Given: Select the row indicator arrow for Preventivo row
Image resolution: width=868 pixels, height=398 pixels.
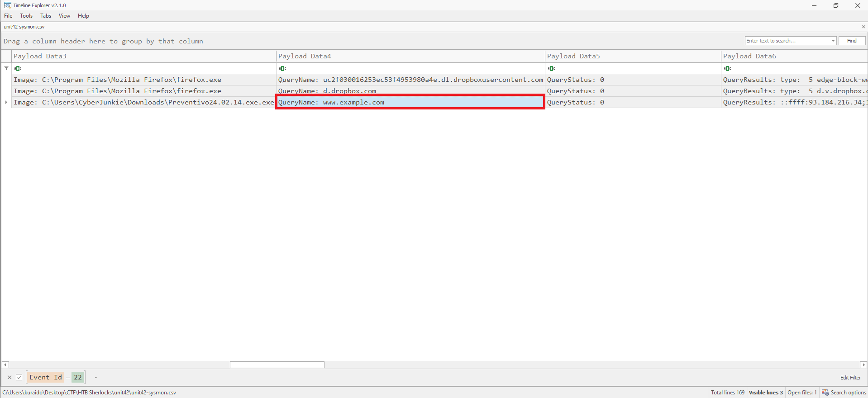Looking at the screenshot, I should [6, 102].
